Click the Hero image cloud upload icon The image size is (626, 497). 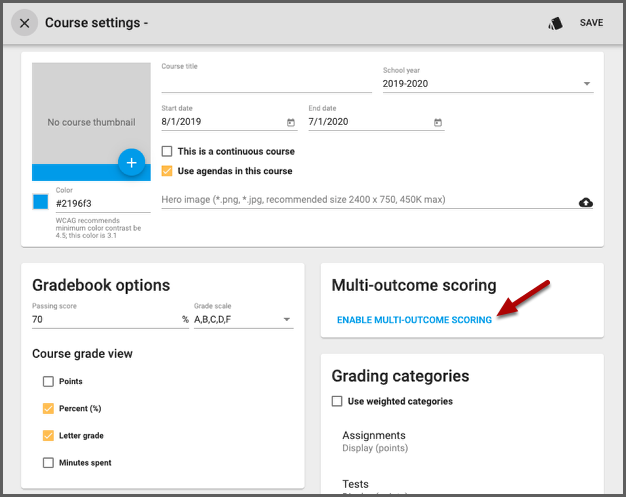click(x=586, y=202)
